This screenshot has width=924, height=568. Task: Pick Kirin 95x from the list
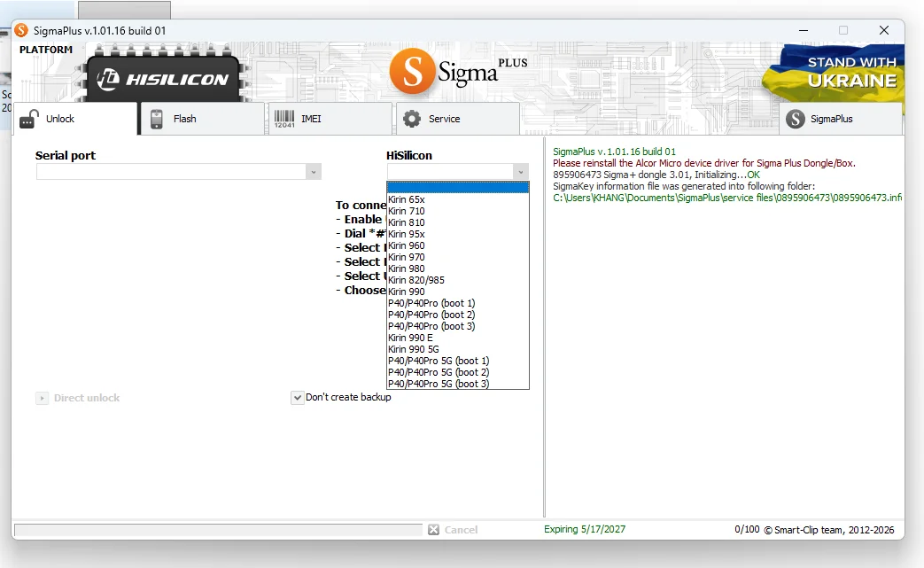point(458,234)
